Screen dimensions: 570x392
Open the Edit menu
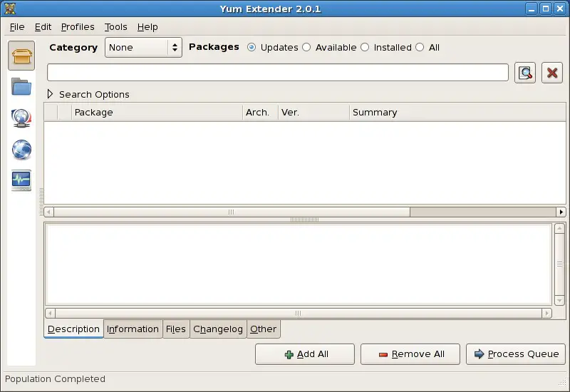pyautogui.click(x=43, y=27)
